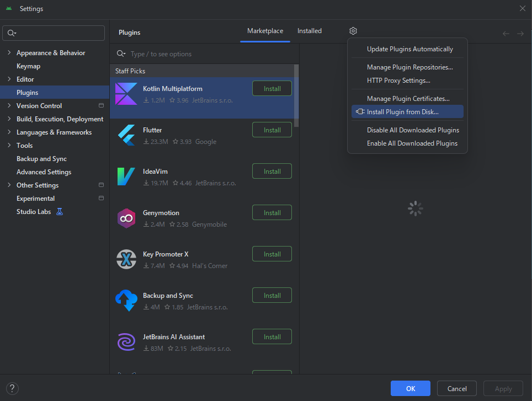The height and width of the screenshot is (401, 532).
Task: Click the JetBrains AI Assistant icon
Action: tap(126, 342)
